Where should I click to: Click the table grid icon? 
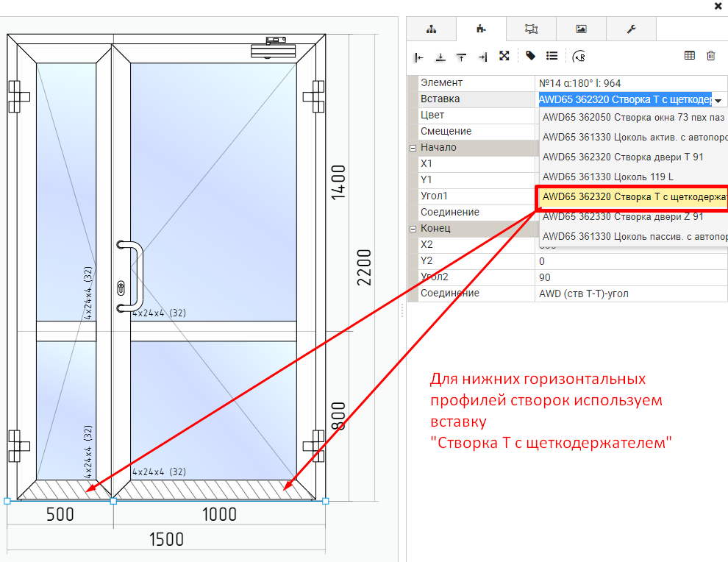pos(690,56)
